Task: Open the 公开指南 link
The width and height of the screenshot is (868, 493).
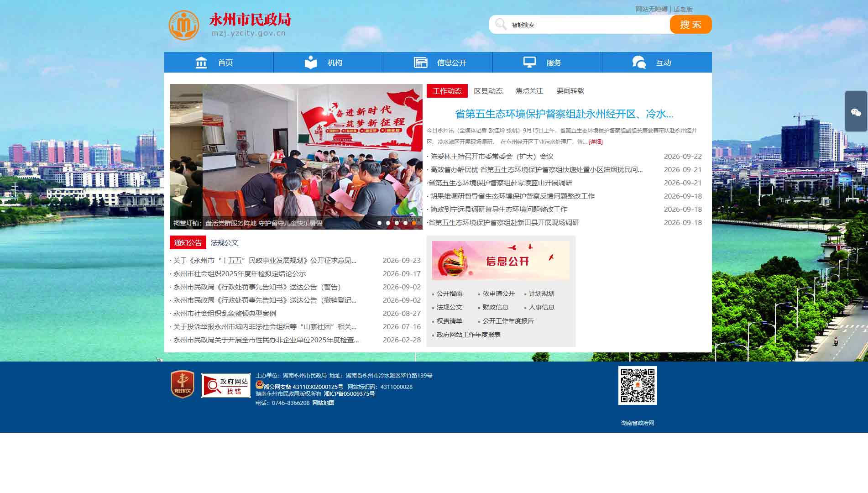Action: 450,294
